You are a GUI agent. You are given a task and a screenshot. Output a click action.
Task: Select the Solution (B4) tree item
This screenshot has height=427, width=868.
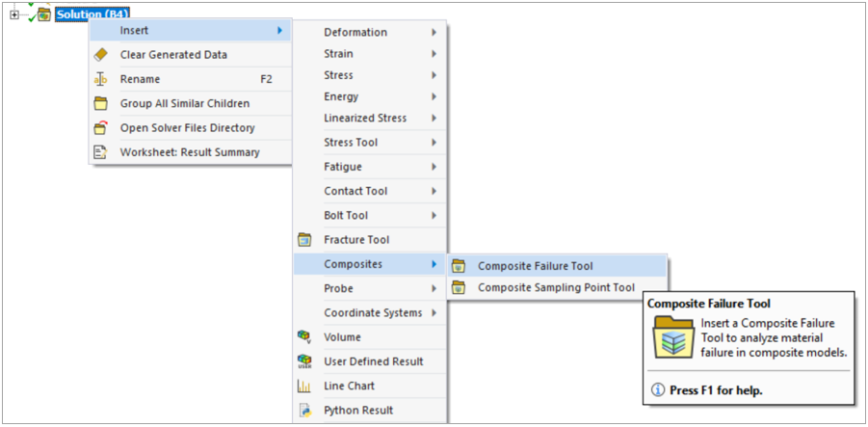pyautogui.click(x=92, y=14)
